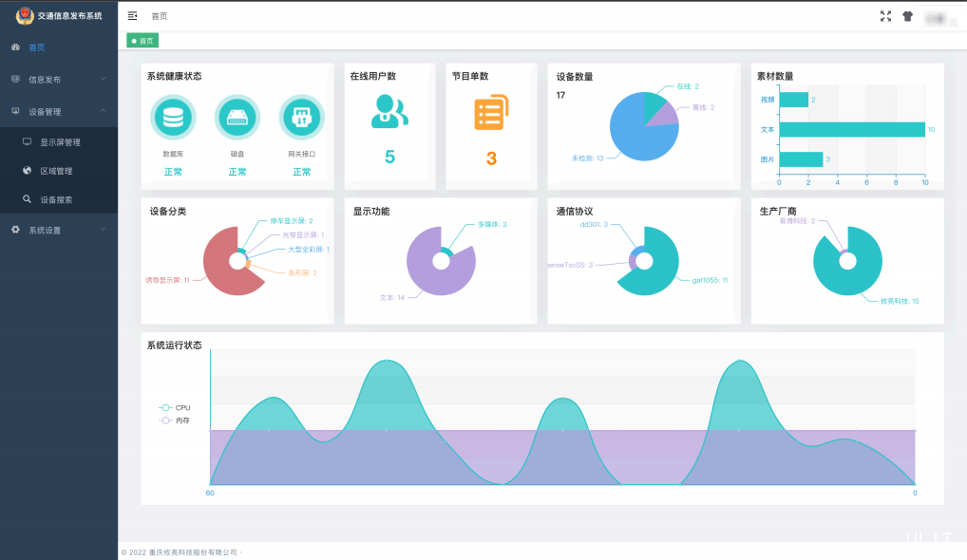
Task: Expand the 信息发布 sidebar menu
Action: click(x=59, y=80)
